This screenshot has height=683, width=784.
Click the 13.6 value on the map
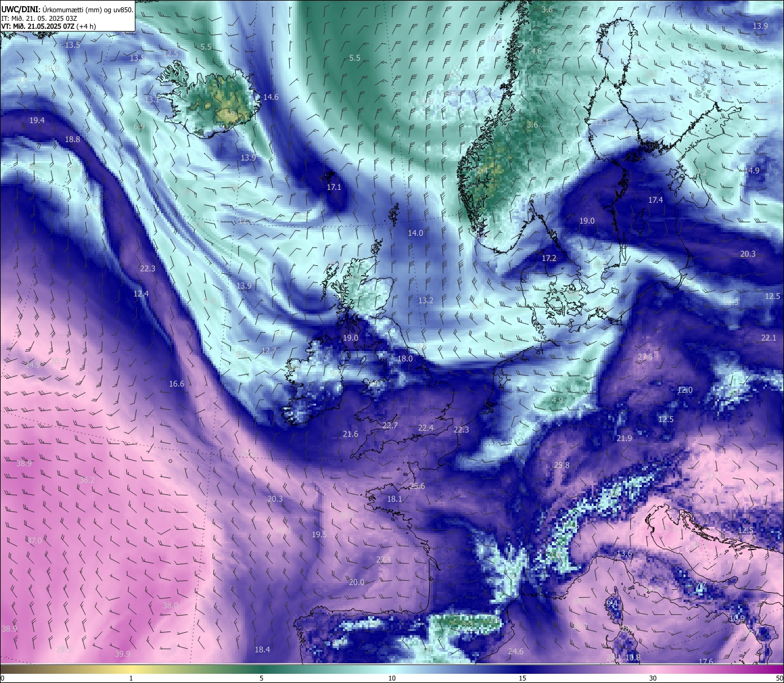tap(624, 554)
